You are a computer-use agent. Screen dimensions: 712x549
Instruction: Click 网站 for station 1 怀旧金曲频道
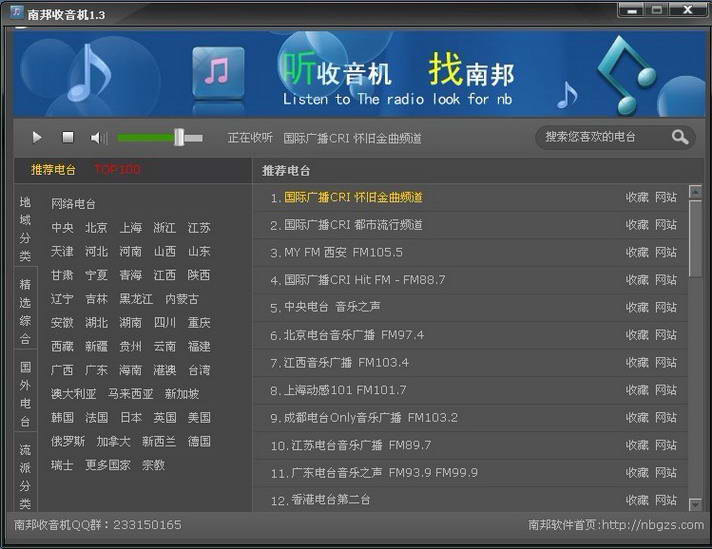point(666,198)
